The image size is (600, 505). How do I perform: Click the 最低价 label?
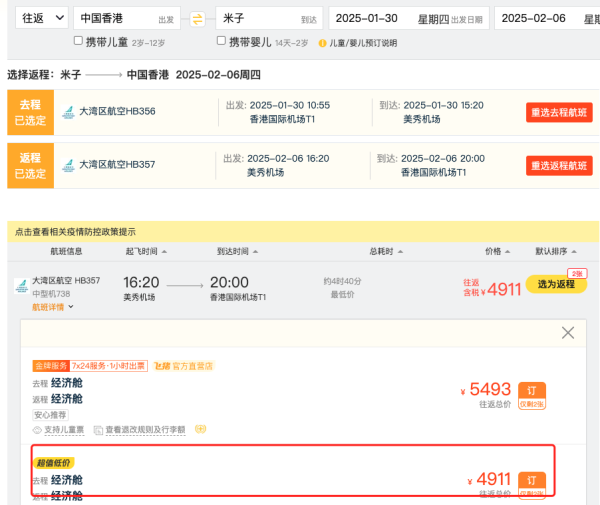coord(342,295)
